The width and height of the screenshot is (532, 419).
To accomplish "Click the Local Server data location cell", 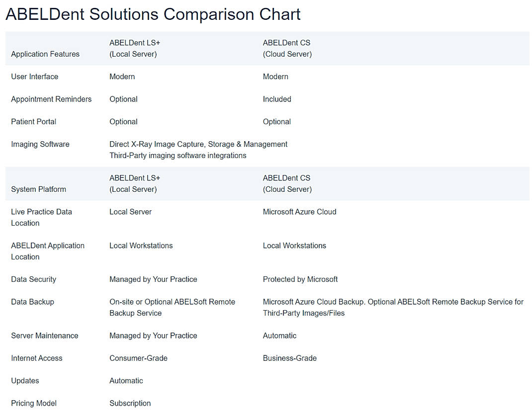I will pos(130,212).
